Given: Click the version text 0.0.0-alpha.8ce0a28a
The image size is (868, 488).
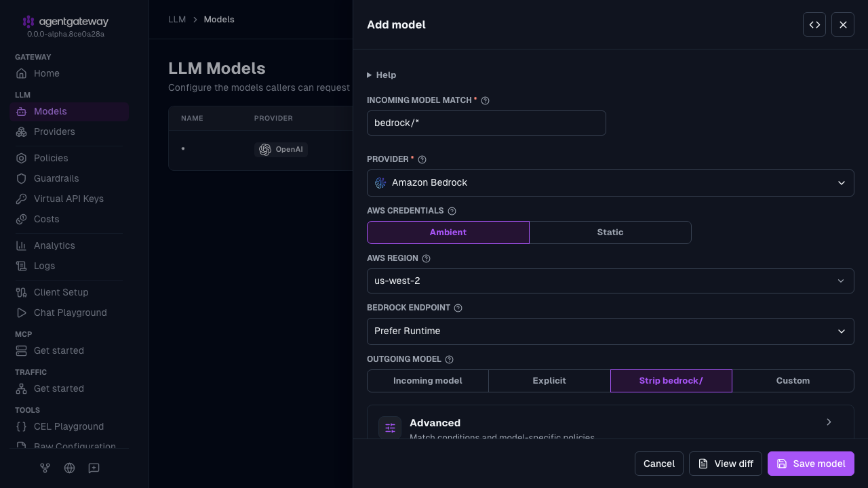Looking at the screenshot, I should 66,34.
